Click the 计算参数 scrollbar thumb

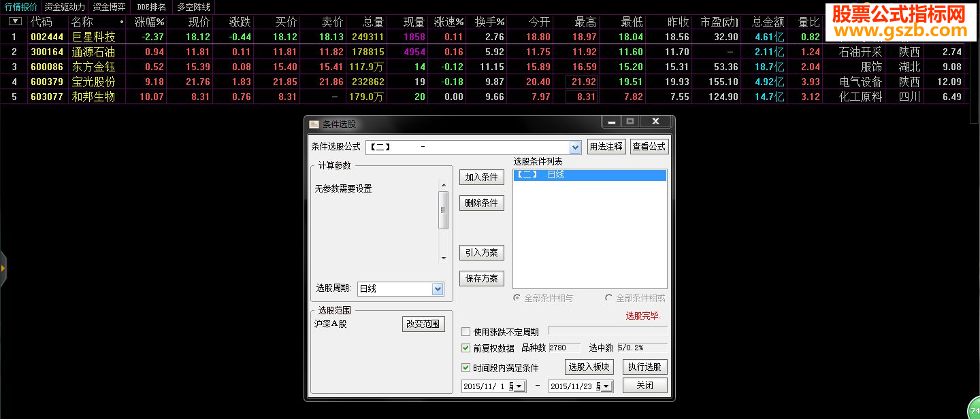point(444,210)
